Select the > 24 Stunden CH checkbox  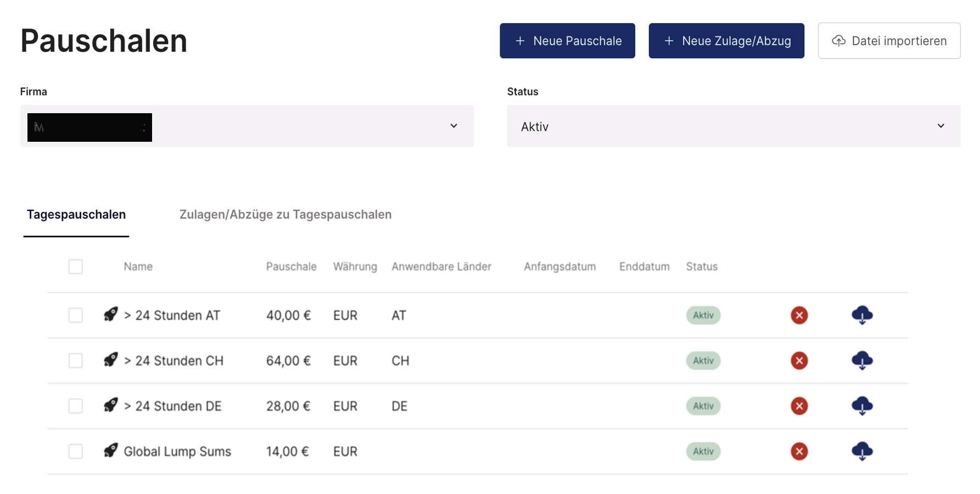point(76,361)
